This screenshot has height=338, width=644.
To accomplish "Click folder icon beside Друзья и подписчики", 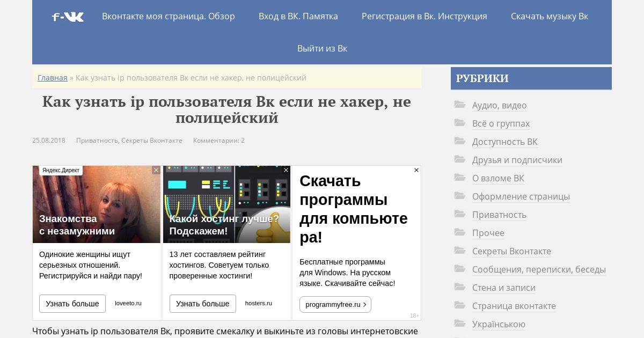I will click(x=460, y=159).
